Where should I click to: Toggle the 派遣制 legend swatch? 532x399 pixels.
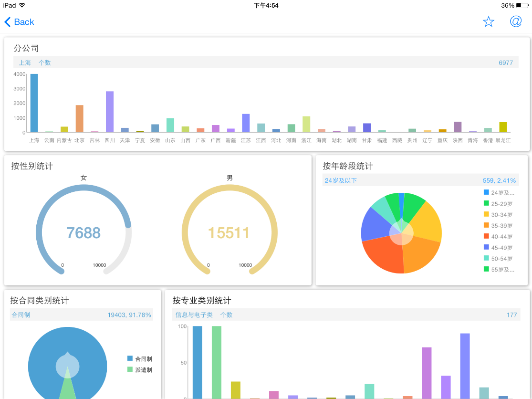(x=130, y=369)
